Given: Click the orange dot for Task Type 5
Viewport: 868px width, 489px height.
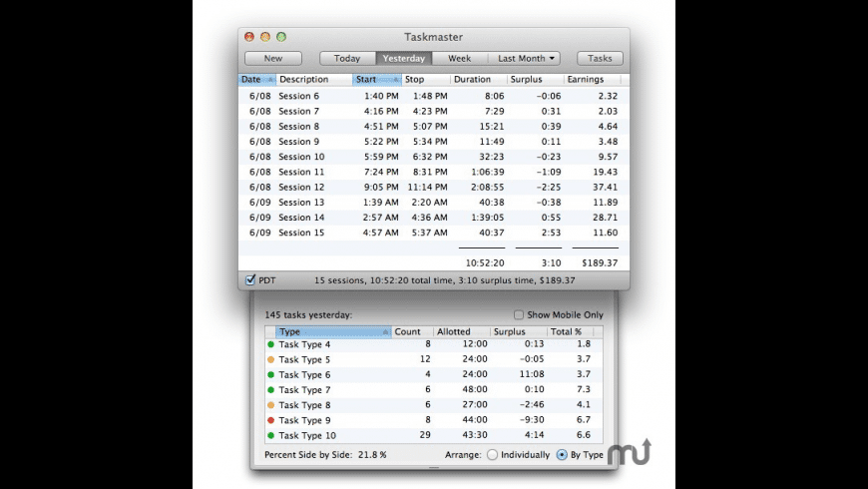Looking at the screenshot, I should pos(270,359).
